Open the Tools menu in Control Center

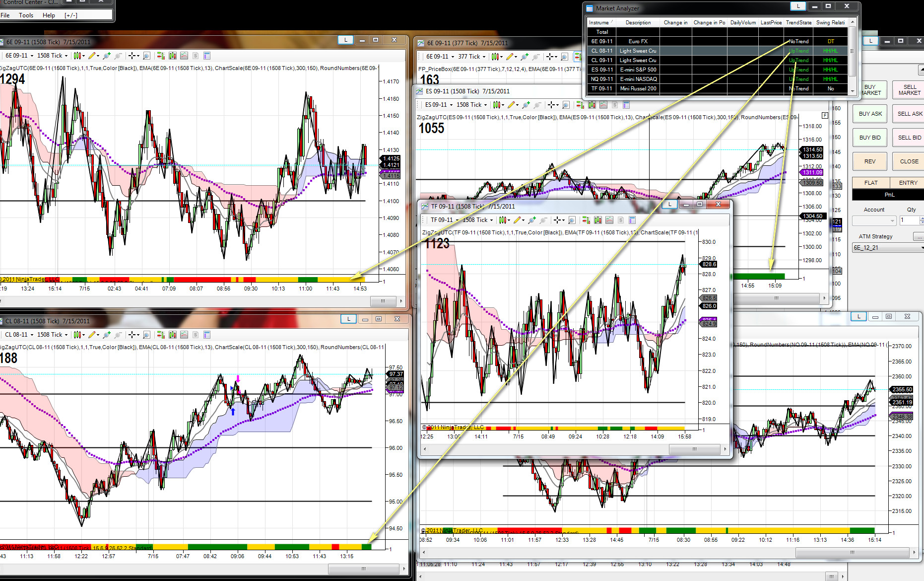(x=26, y=15)
